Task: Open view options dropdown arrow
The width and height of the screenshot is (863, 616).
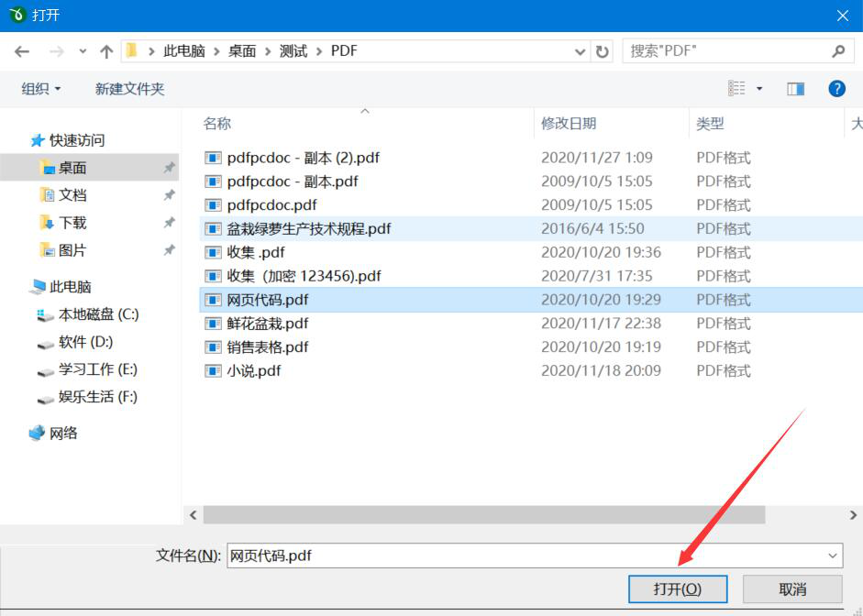Action: 759,88
